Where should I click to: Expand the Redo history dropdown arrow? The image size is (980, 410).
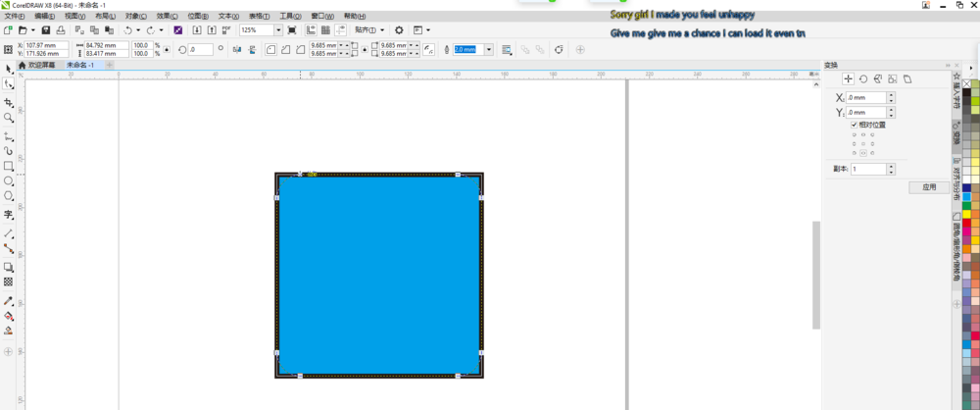click(162, 30)
